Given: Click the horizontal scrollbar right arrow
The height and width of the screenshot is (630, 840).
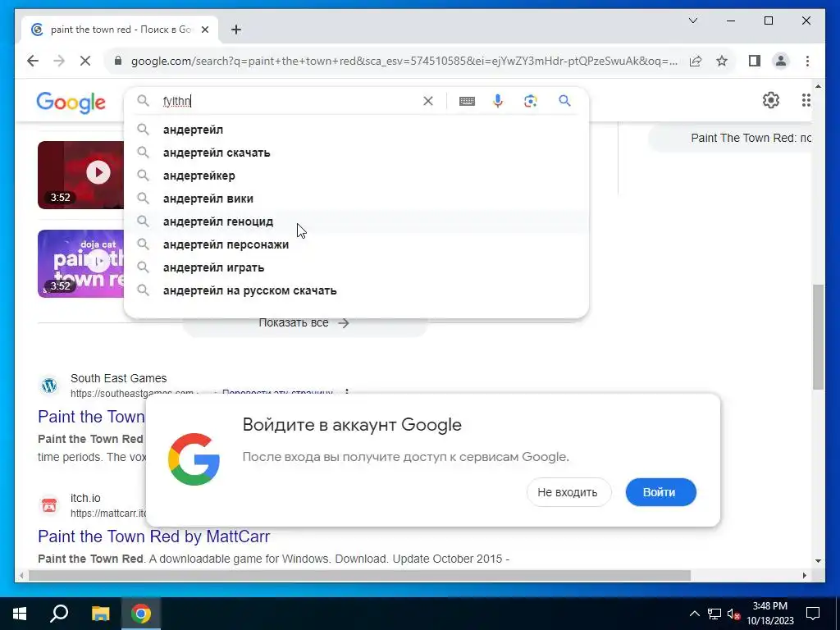Looking at the screenshot, I should 805,576.
